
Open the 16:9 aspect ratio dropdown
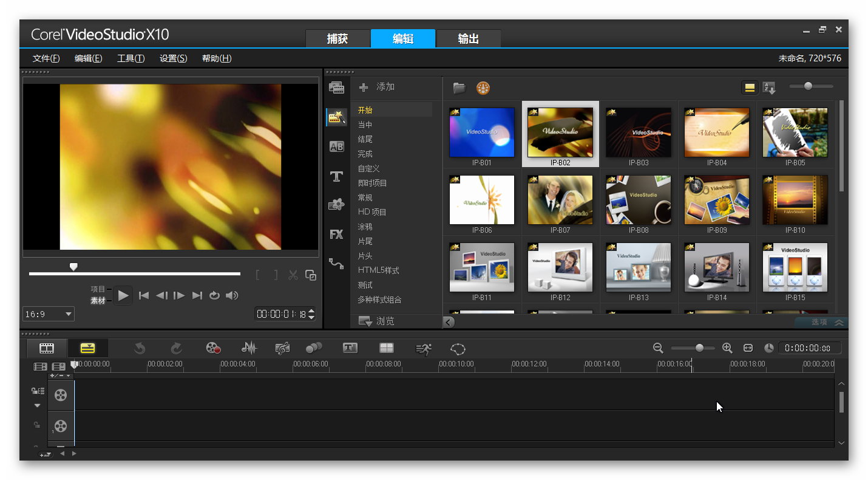click(49, 314)
